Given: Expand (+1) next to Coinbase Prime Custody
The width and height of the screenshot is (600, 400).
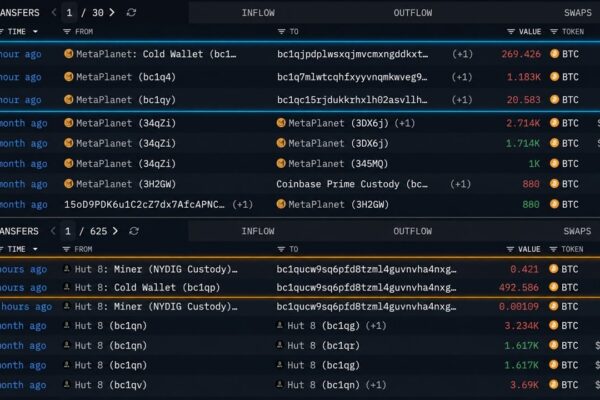Looking at the screenshot, I should pos(460,184).
